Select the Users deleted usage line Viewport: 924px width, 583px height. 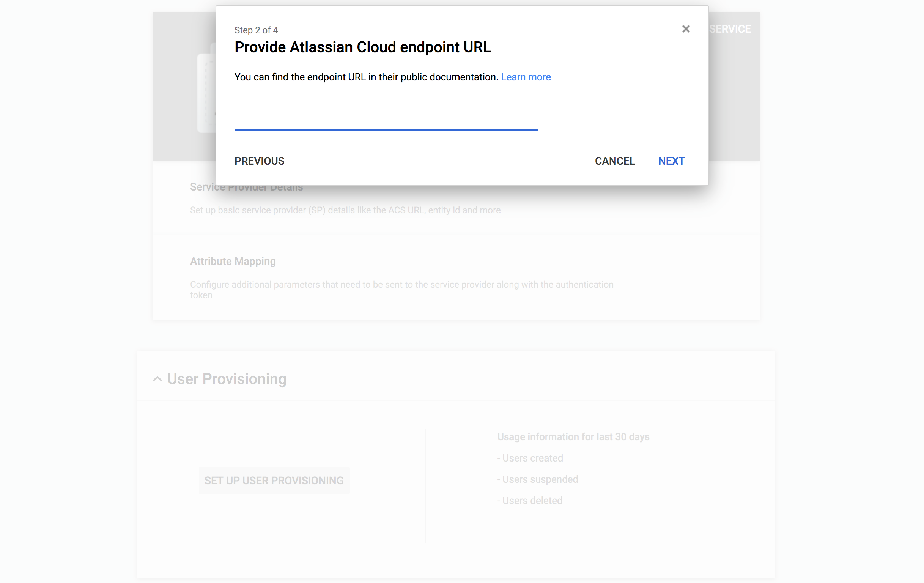pos(529,501)
